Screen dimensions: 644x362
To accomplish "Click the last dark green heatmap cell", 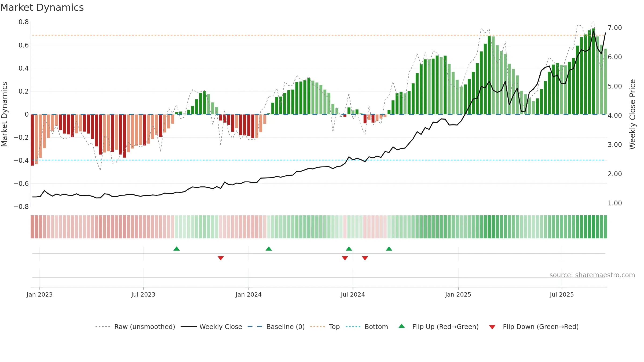I will pyautogui.click(x=605, y=227).
